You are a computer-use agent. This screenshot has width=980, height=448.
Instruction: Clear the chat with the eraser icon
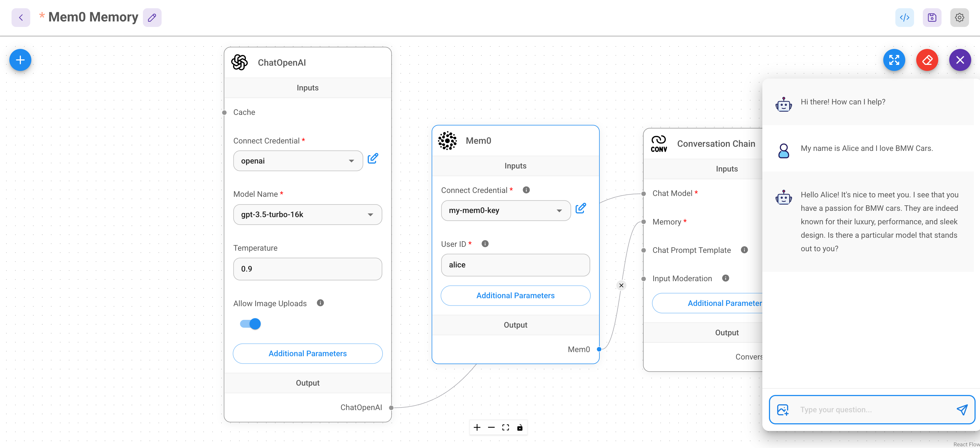click(x=927, y=60)
